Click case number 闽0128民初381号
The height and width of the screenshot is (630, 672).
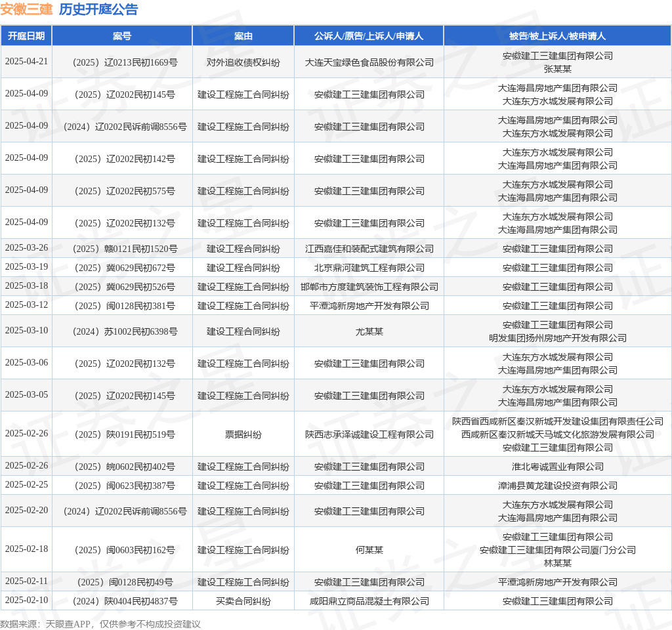coord(125,306)
